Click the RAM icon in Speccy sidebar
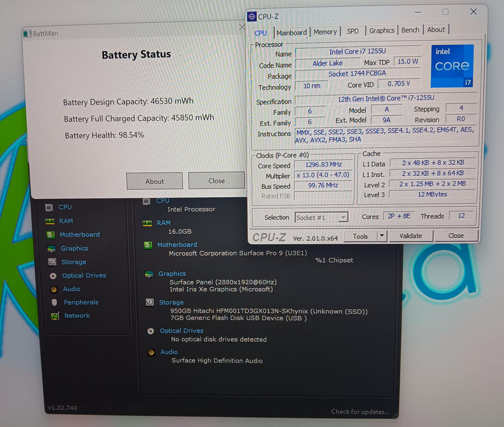This screenshot has width=504, height=427. pyautogui.click(x=49, y=221)
